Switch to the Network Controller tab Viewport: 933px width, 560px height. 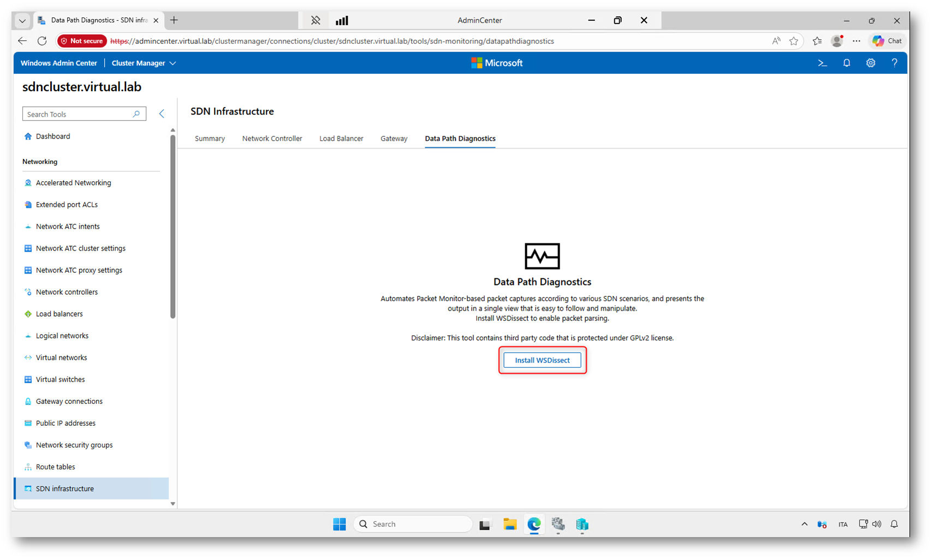coord(272,139)
